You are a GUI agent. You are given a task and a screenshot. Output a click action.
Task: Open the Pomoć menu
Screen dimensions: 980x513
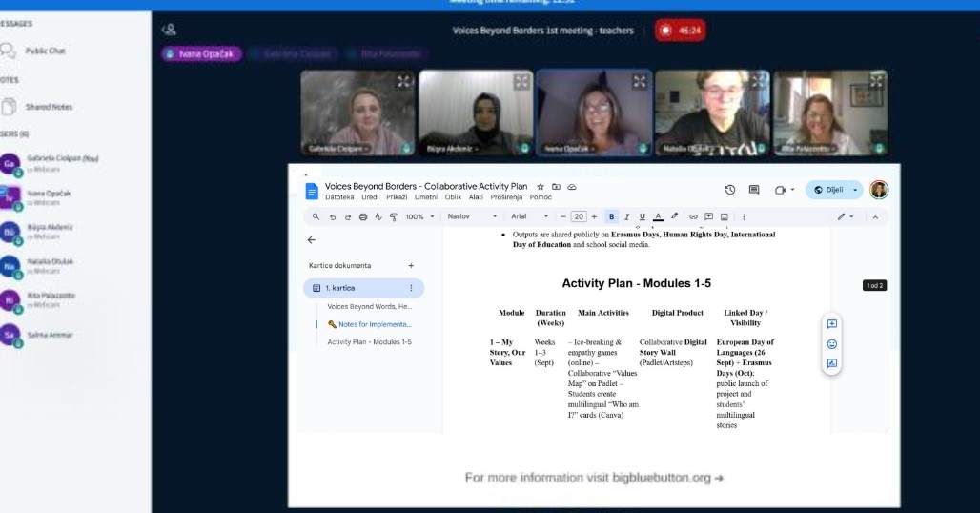(x=541, y=197)
